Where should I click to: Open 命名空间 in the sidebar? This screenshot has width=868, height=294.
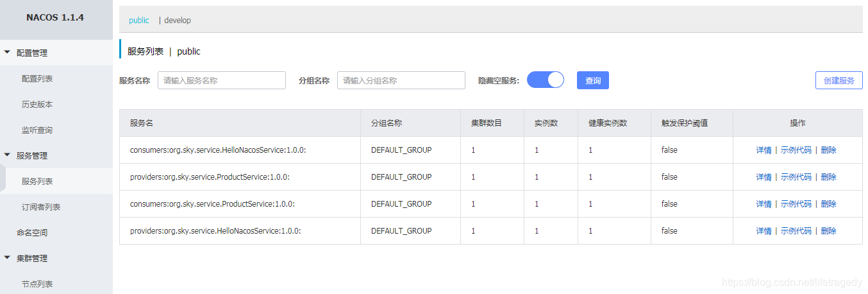coord(32,232)
